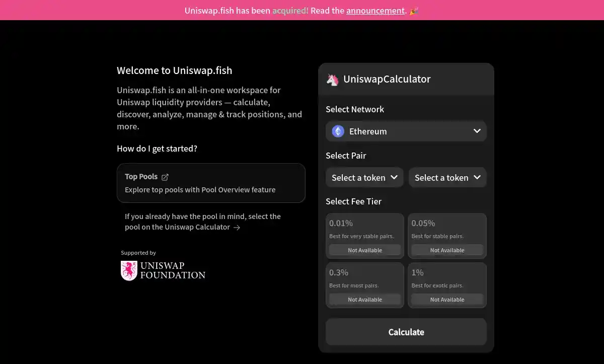Click the Select Fee Tier section heading
This screenshot has width=604, height=364.
(x=354, y=201)
